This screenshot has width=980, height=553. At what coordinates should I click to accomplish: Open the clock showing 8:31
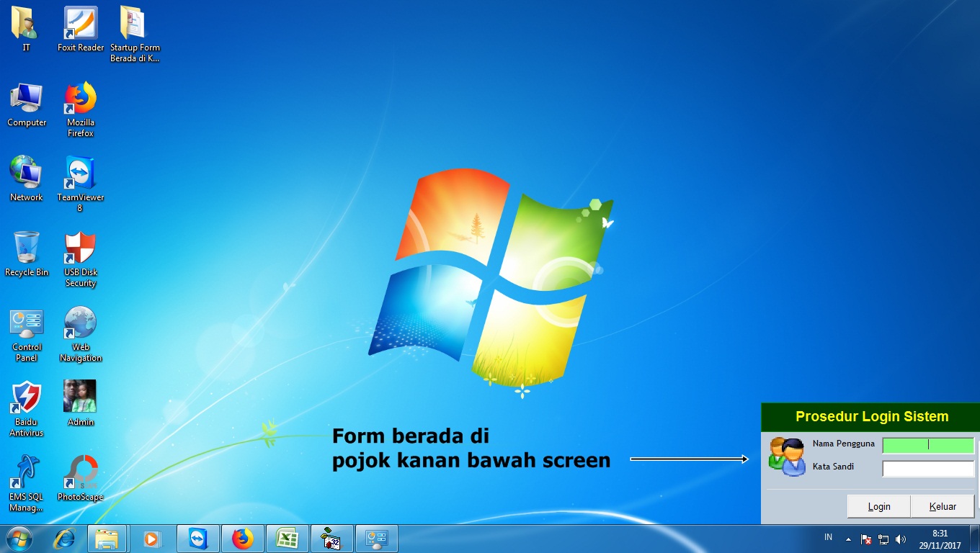pos(940,539)
